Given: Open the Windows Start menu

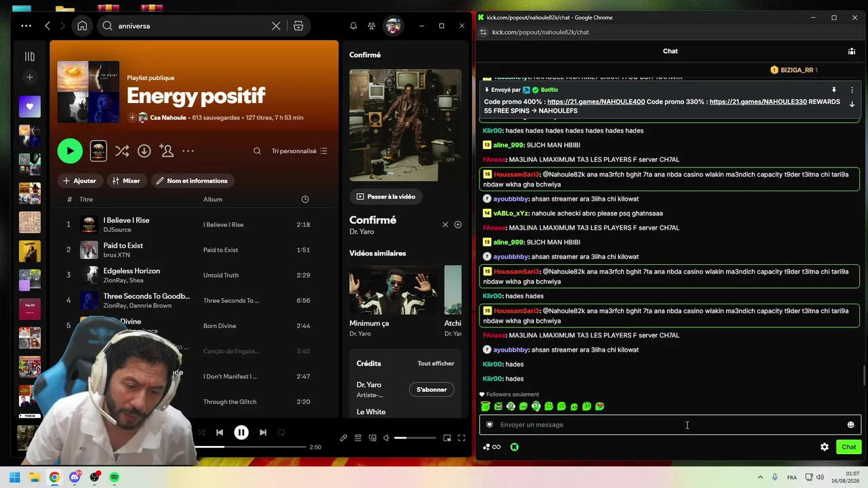Looking at the screenshot, I should coord(14,477).
